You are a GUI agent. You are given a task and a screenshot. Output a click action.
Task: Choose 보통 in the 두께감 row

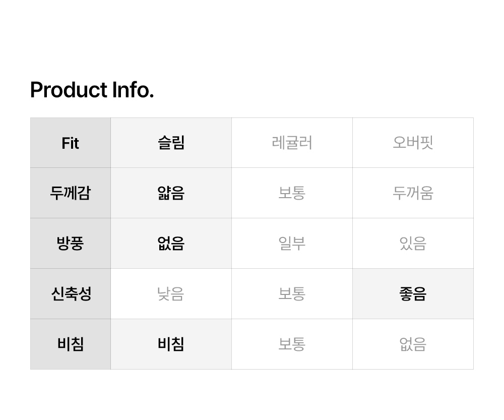292,193
